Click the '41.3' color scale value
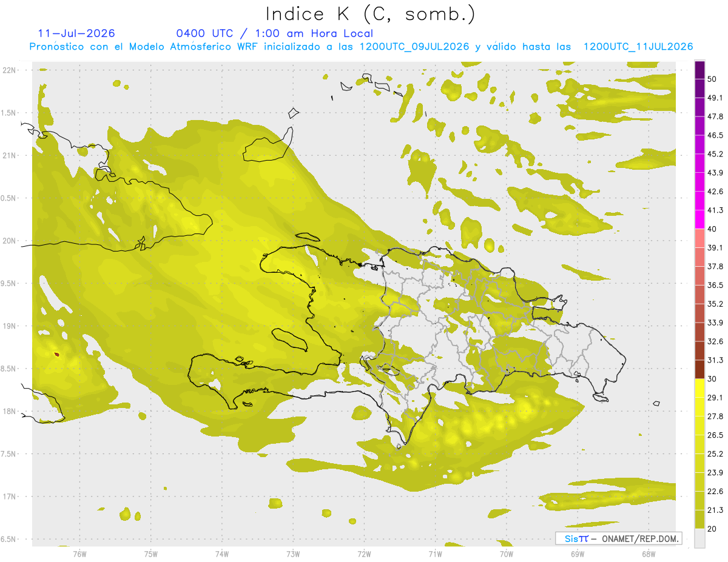Screen dimensions: 728x562 [x=715, y=210]
